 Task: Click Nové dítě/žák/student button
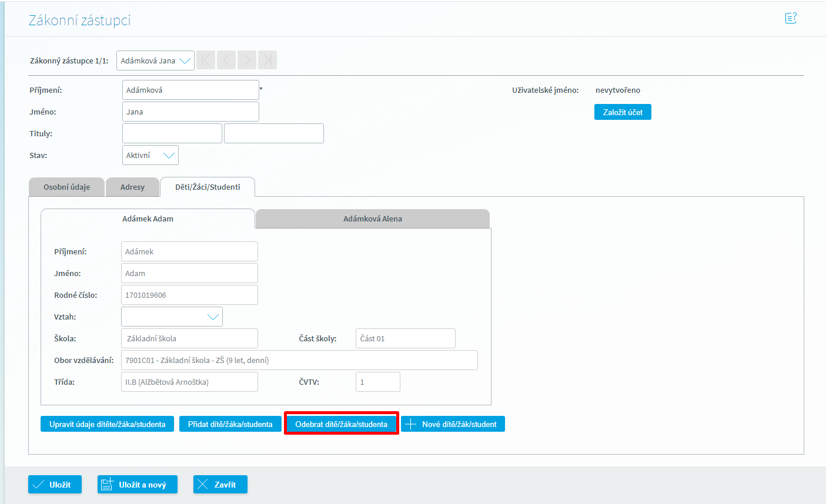click(x=453, y=424)
